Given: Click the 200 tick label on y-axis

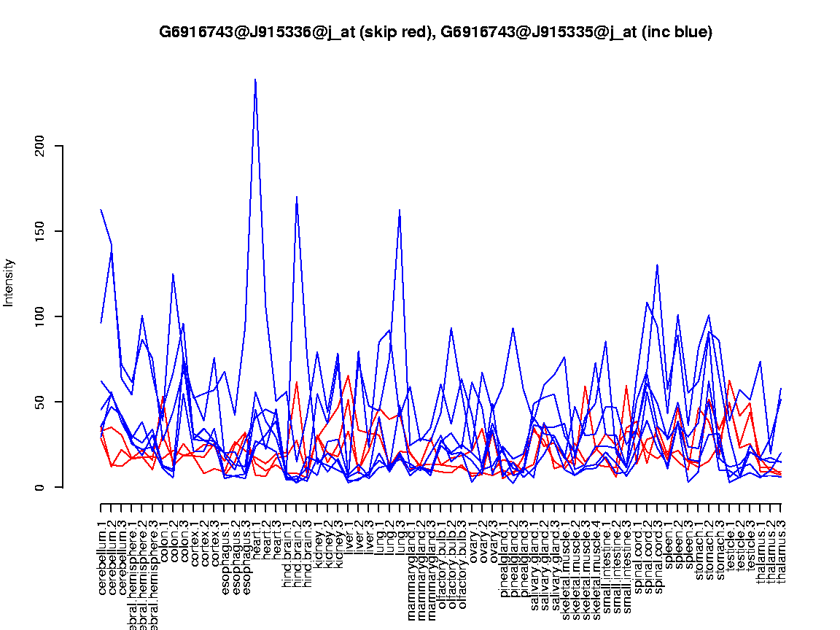Looking at the screenshot, I should pos(41,146).
